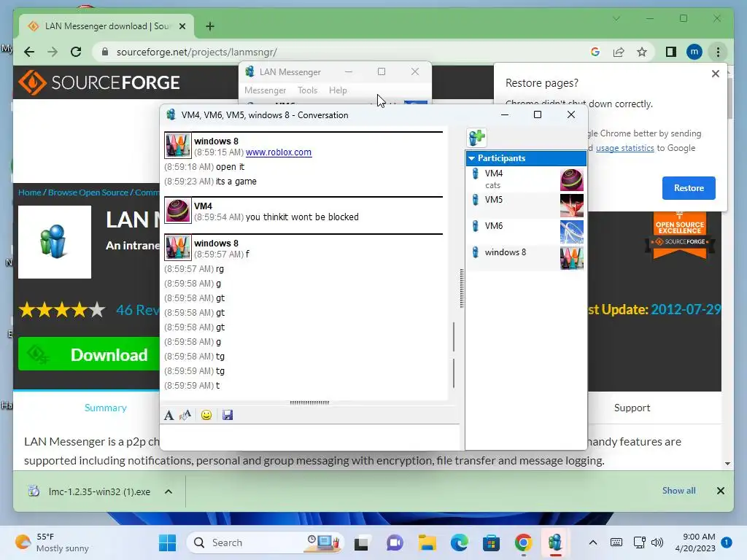This screenshot has height=560, width=747.
Task: Close the Restore pages popup
Action: (x=715, y=74)
